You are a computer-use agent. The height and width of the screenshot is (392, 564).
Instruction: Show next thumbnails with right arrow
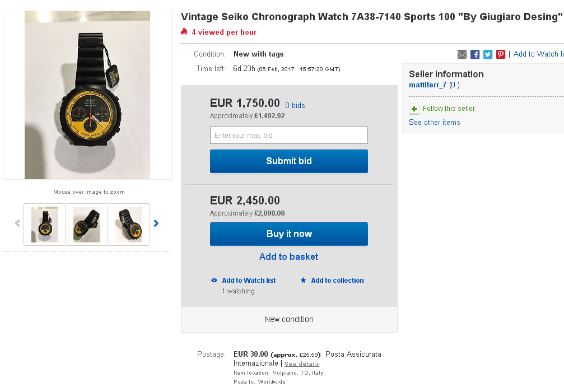coord(156,223)
